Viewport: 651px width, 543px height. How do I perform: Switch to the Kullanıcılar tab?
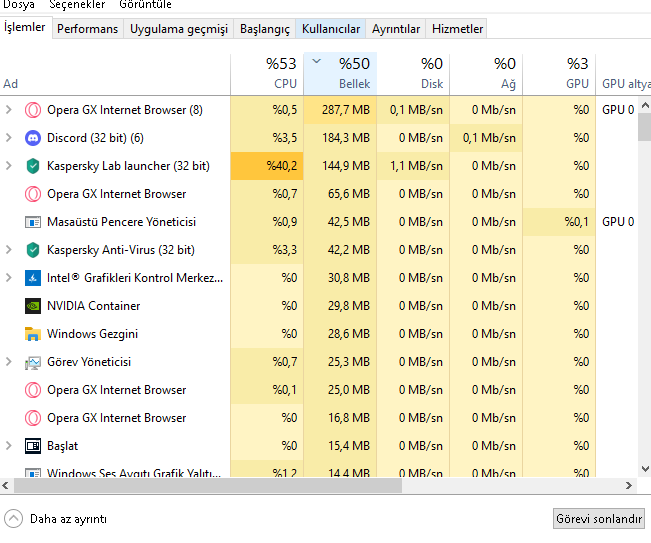click(331, 29)
